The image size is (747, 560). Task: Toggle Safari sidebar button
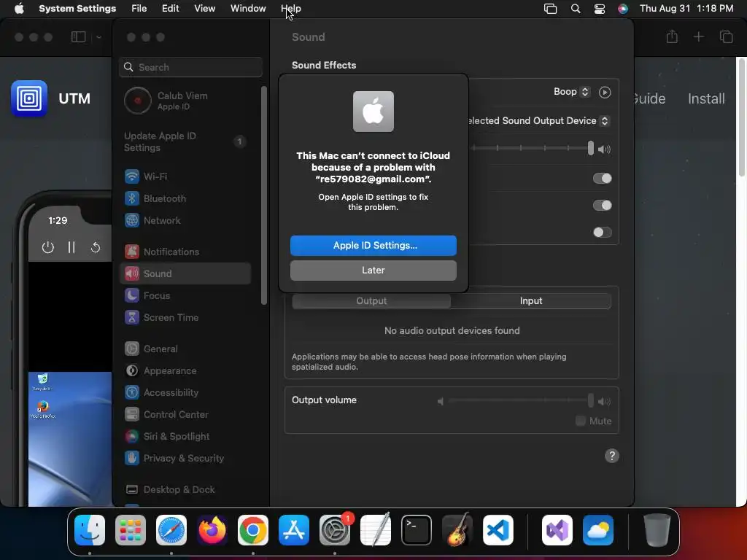click(x=78, y=36)
